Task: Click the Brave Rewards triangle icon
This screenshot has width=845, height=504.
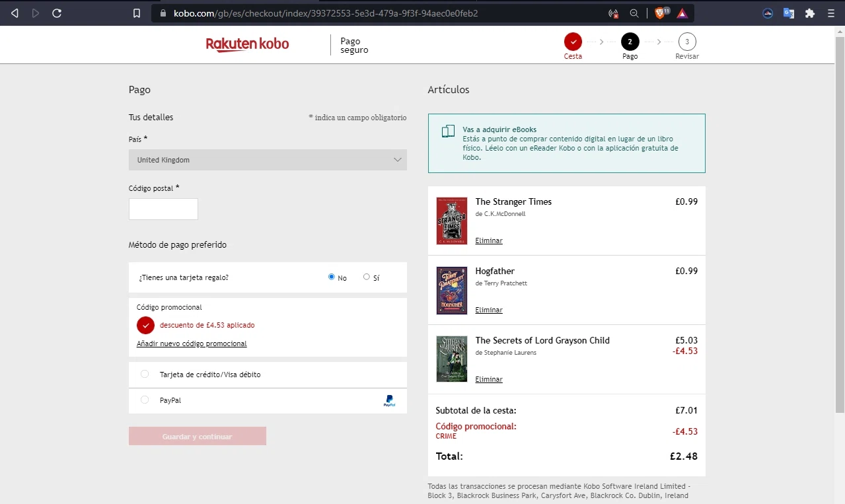Action: pyautogui.click(x=682, y=13)
